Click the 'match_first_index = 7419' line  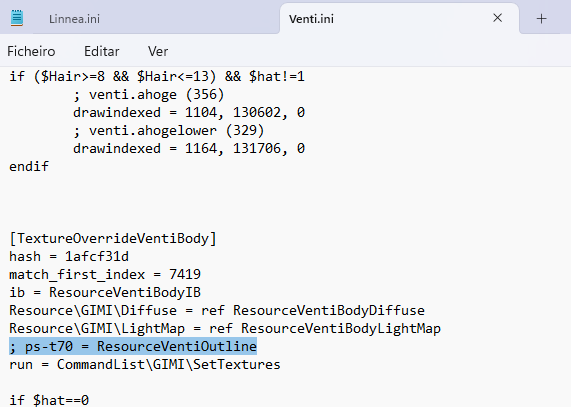(105, 274)
